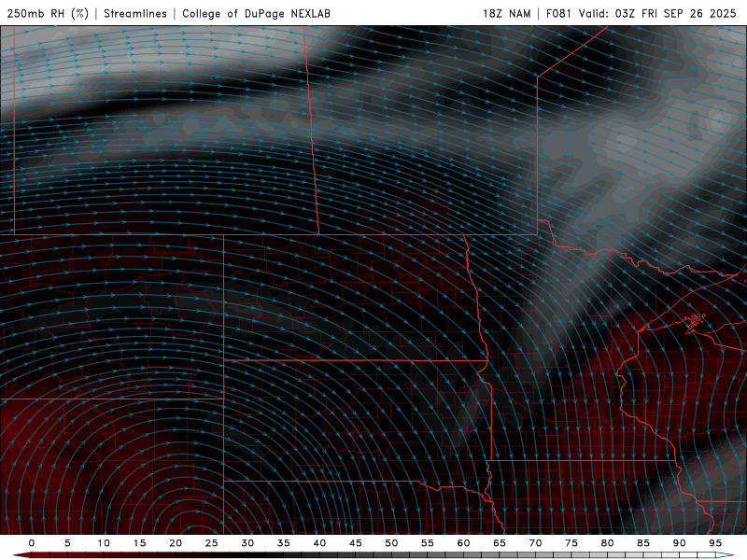Click the "65" colorbar tick label
747x560 pixels.
click(x=500, y=543)
